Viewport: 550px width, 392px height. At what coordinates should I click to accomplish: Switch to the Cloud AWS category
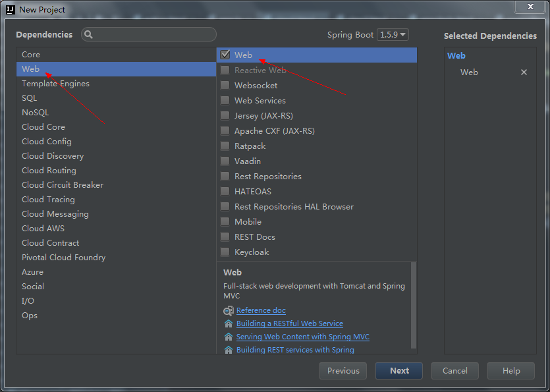pyautogui.click(x=43, y=228)
